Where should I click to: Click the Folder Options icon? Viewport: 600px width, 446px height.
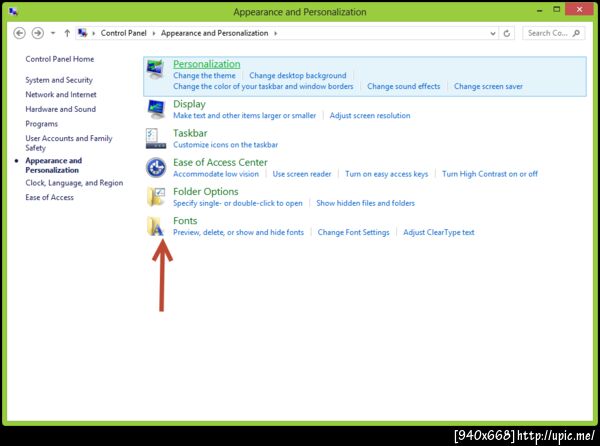tap(156, 197)
